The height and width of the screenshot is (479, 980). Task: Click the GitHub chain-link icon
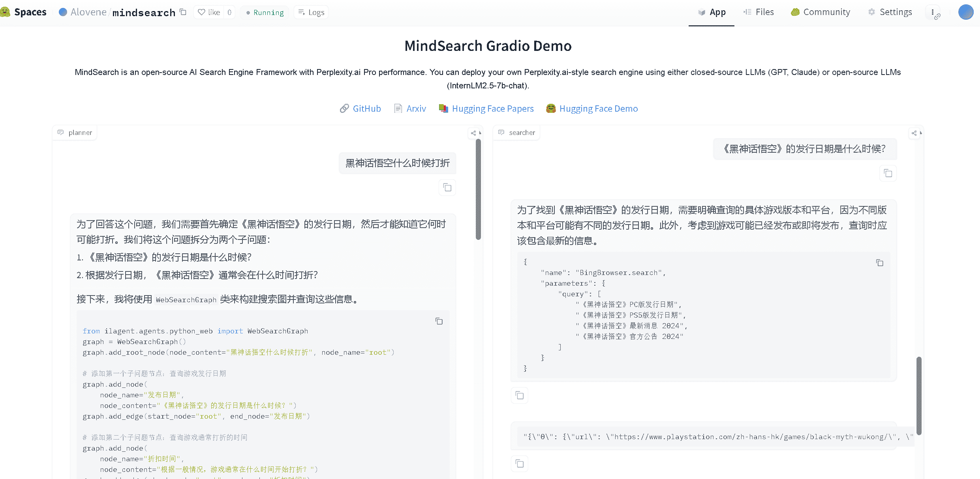(344, 109)
